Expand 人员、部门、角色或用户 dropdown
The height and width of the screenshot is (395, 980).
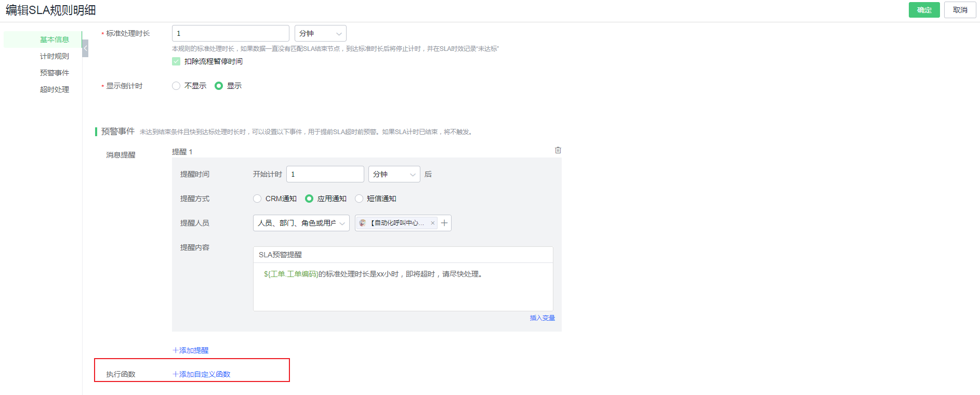pyautogui.click(x=301, y=223)
